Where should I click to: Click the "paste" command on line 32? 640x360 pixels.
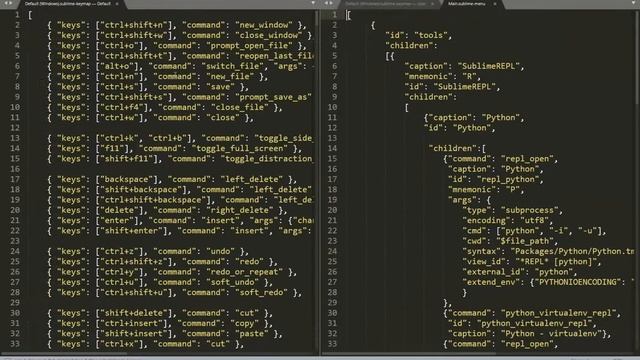coord(251,333)
